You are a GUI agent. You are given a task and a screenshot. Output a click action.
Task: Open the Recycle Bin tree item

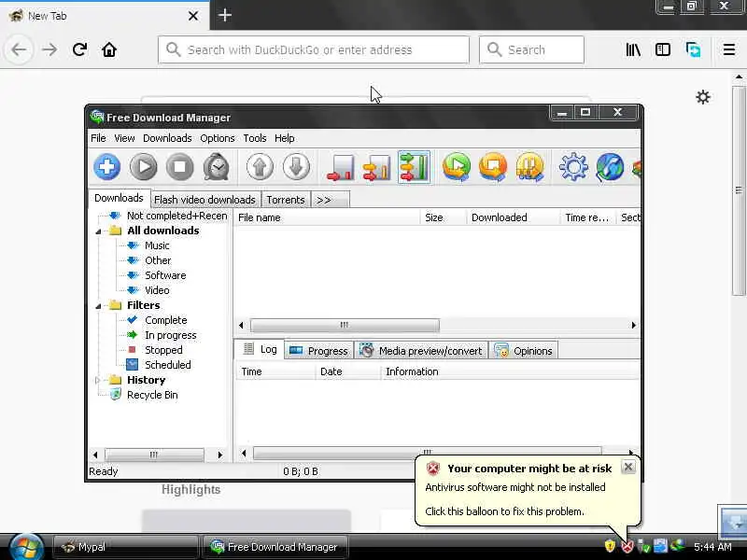pos(152,395)
